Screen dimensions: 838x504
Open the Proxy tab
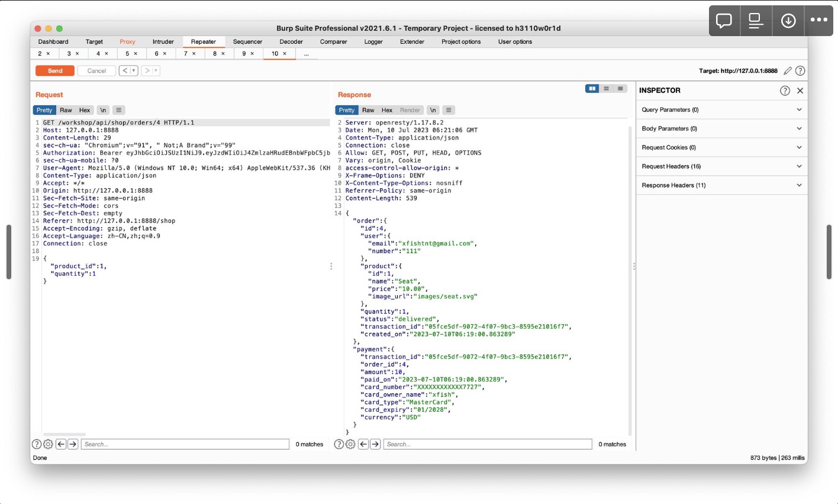(127, 42)
